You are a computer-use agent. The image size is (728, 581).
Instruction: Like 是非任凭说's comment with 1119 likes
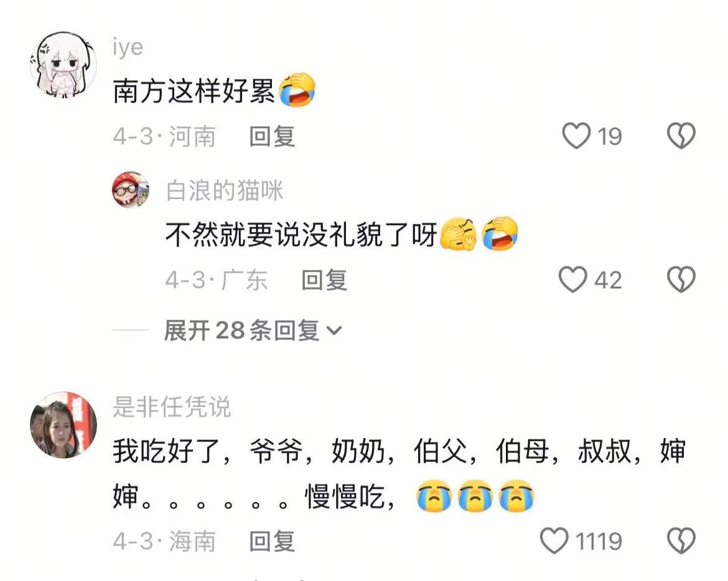554,541
